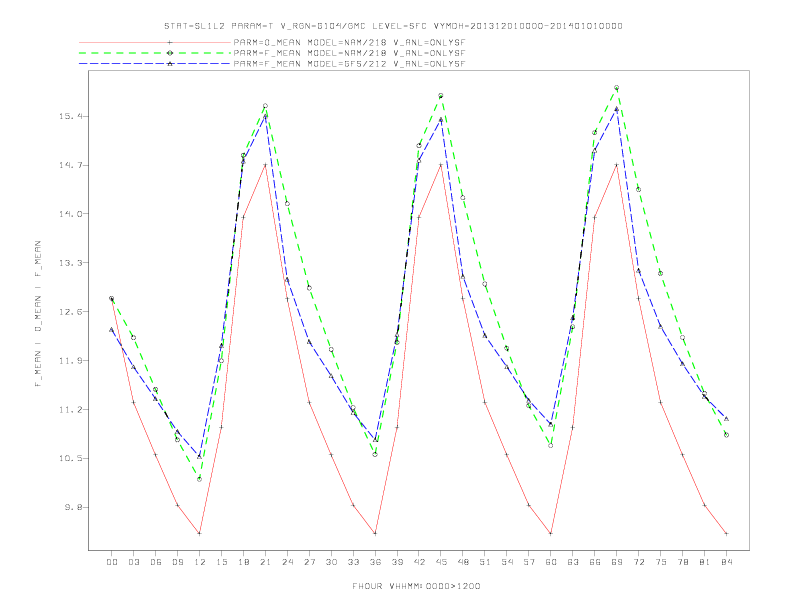Click the x-axis tick label 21
The image size is (792, 612).
coord(265,562)
